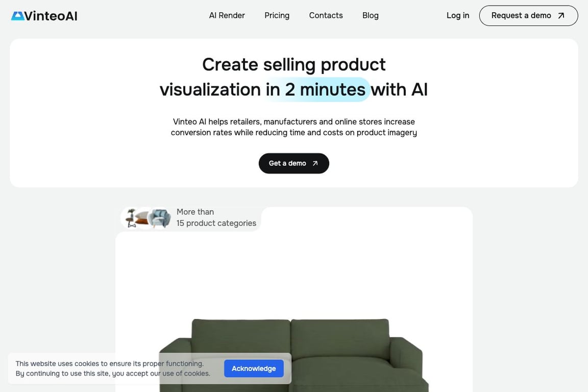Click the arrow icon in Request a demo
The width and height of the screenshot is (588, 392).
coord(561,16)
